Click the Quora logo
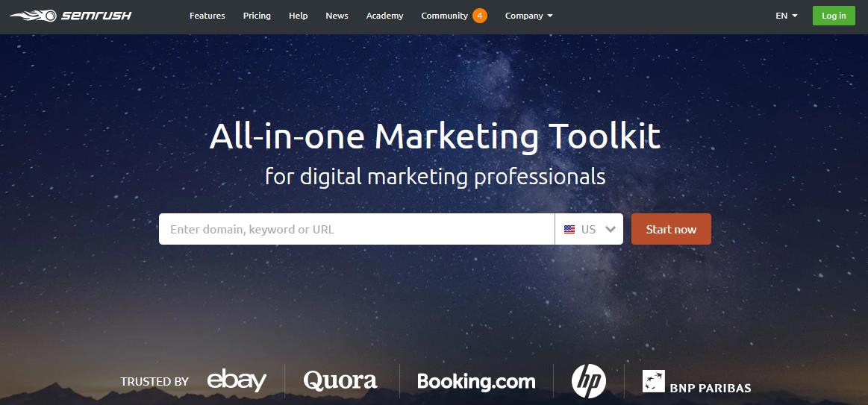The width and height of the screenshot is (868, 405). (340, 380)
